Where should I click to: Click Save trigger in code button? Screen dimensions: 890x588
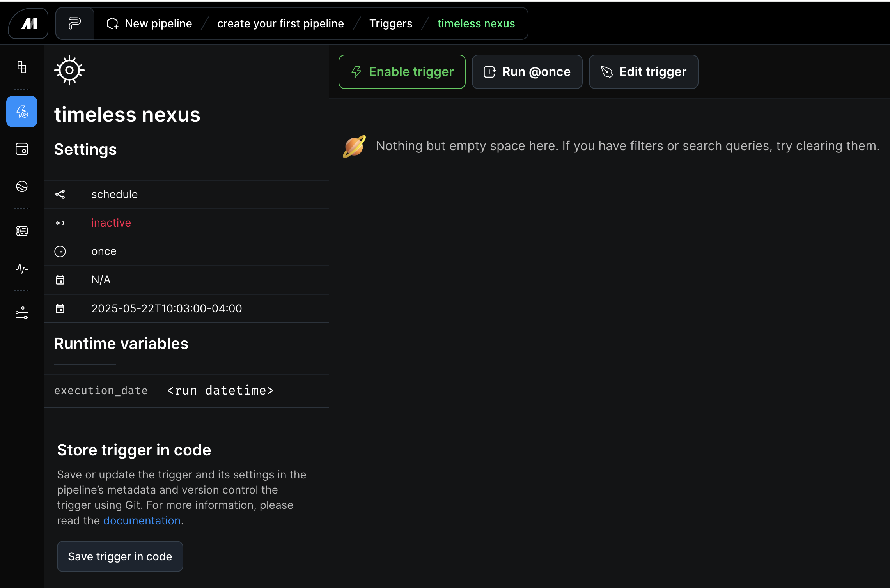point(120,556)
